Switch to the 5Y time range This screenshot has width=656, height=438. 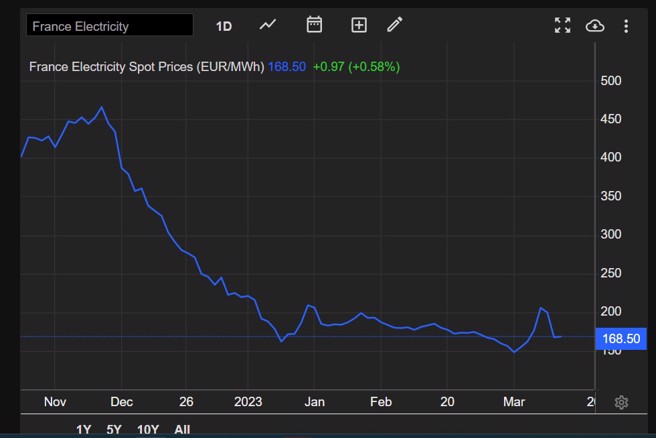click(114, 429)
